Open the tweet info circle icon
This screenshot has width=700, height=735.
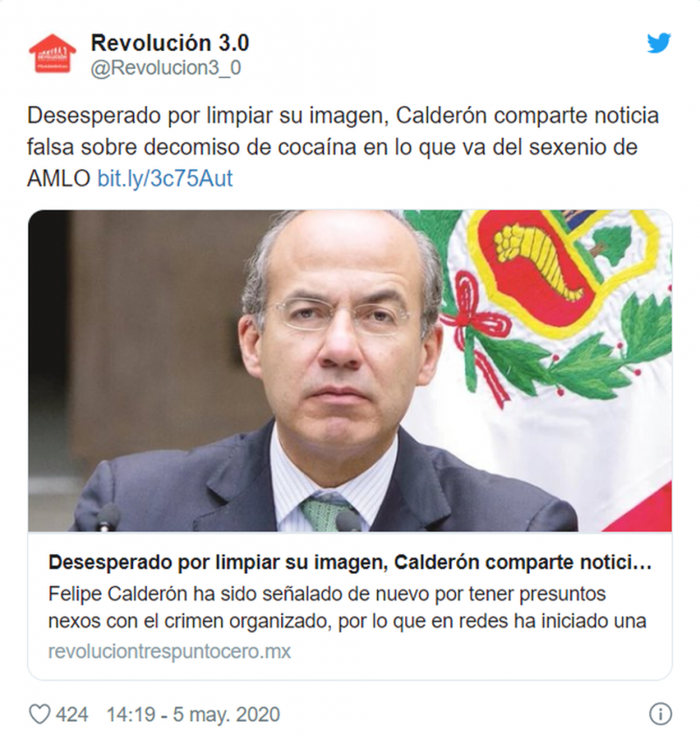click(660, 715)
